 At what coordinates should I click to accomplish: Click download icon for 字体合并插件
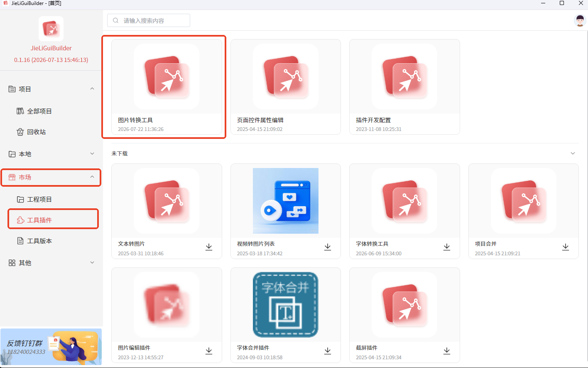click(x=328, y=351)
